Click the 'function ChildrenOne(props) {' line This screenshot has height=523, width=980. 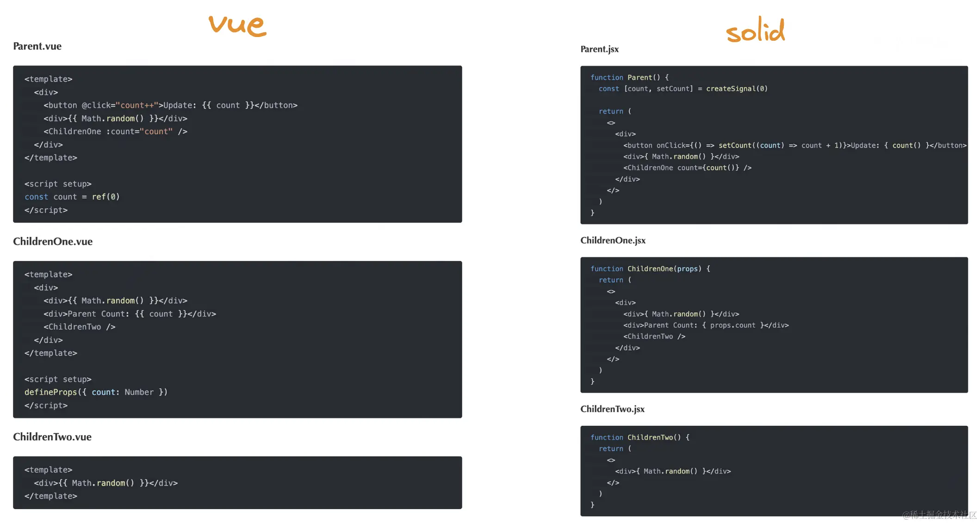pyautogui.click(x=650, y=268)
